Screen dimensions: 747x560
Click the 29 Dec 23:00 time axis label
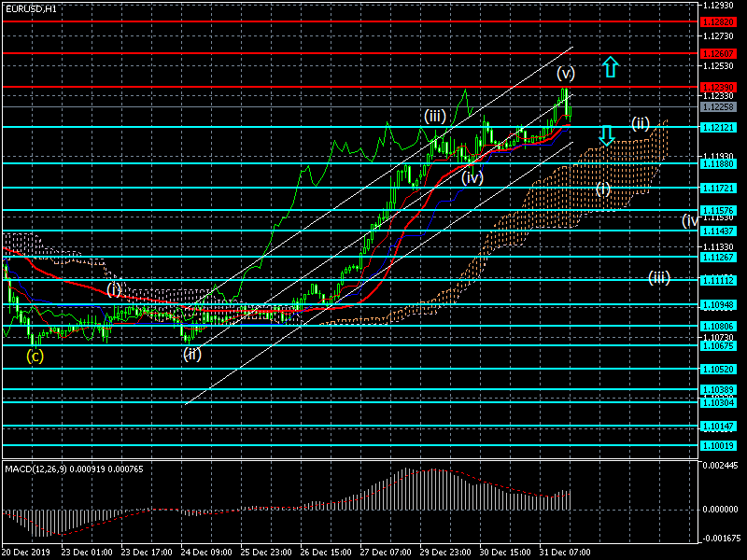click(x=446, y=553)
